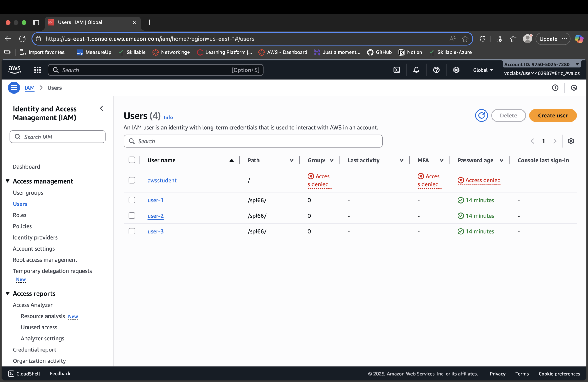Open the account settings gear in the navbar
Screen dimensions: 588x382
[456, 70]
